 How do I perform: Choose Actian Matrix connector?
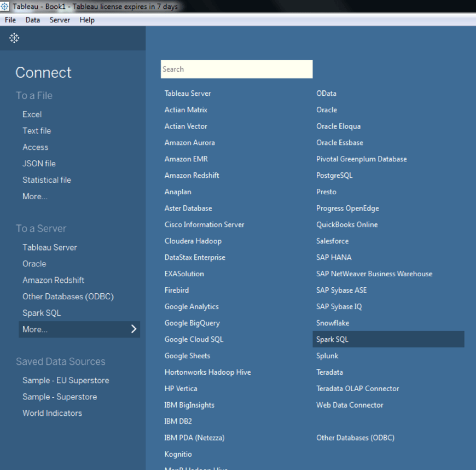click(x=186, y=110)
